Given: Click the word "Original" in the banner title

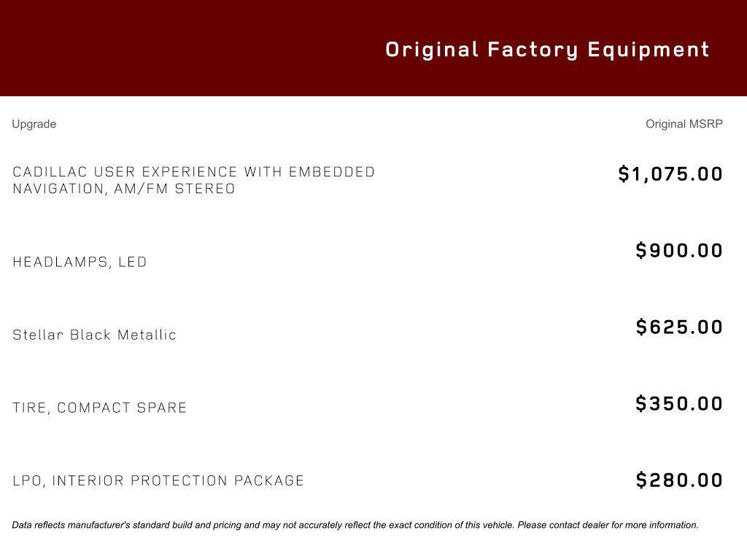Looking at the screenshot, I should [x=432, y=50].
